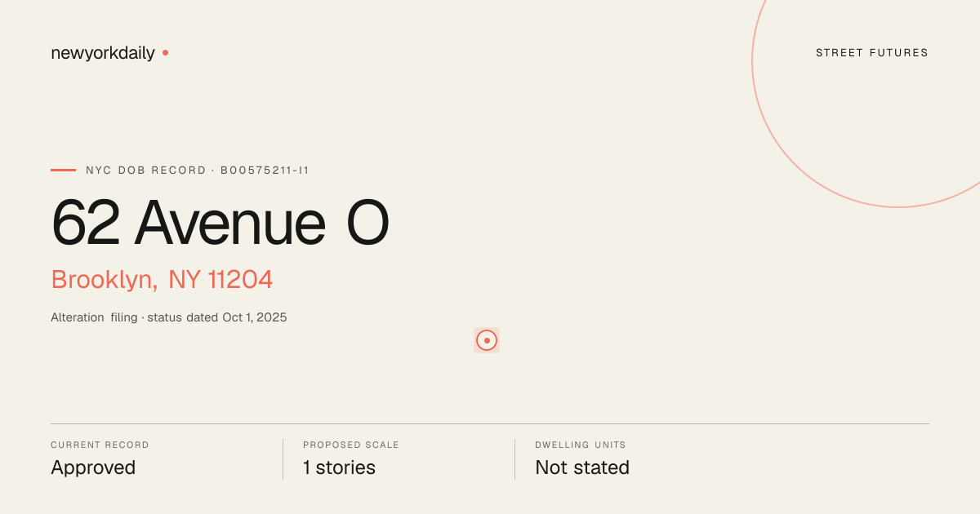Screen dimensions: 980x514
Task: Click the Alteration filing status date text
Action: tap(169, 317)
